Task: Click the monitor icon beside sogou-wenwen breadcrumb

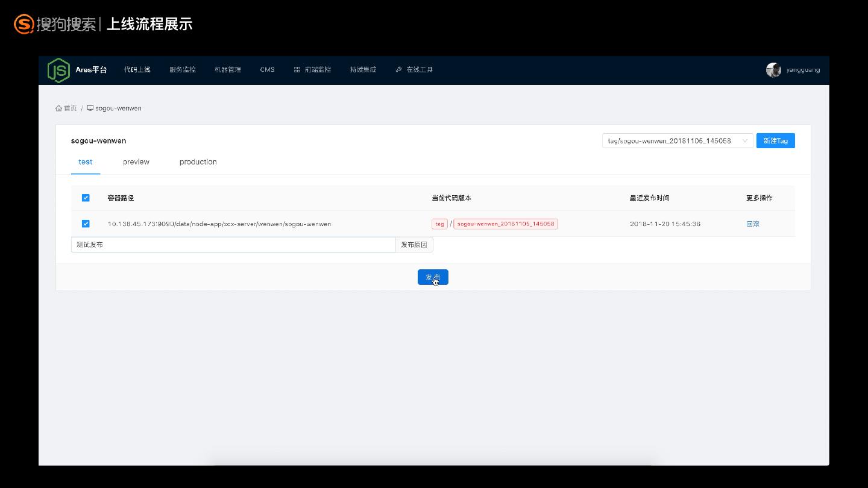Action: (x=90, y=108)
